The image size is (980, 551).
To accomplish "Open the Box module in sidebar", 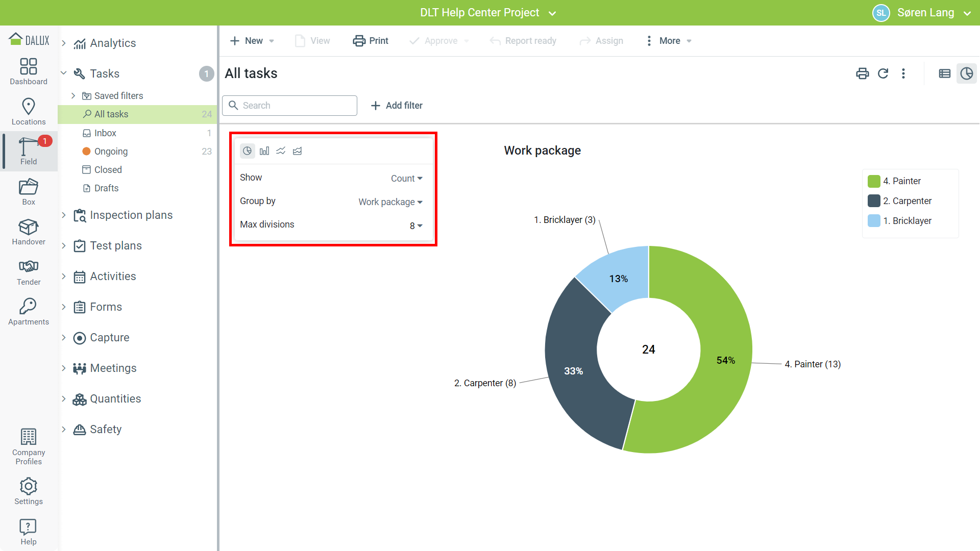I will click(x=29, y=192).
